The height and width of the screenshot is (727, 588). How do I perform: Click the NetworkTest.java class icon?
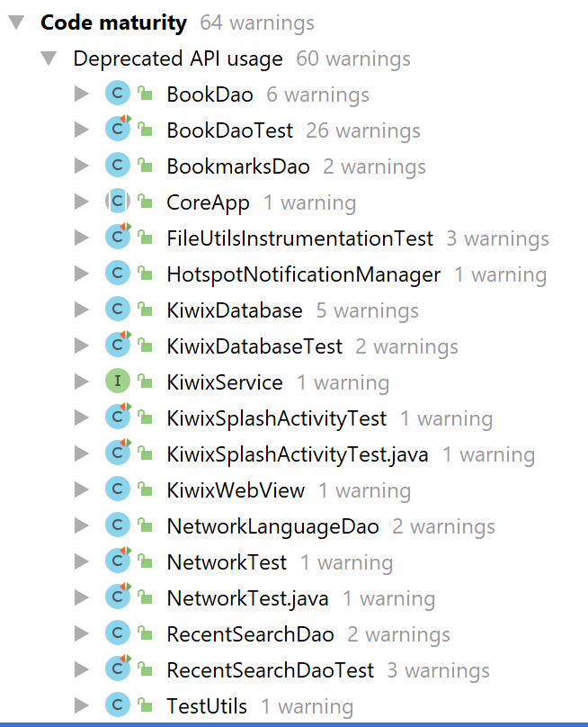point(118,597)
